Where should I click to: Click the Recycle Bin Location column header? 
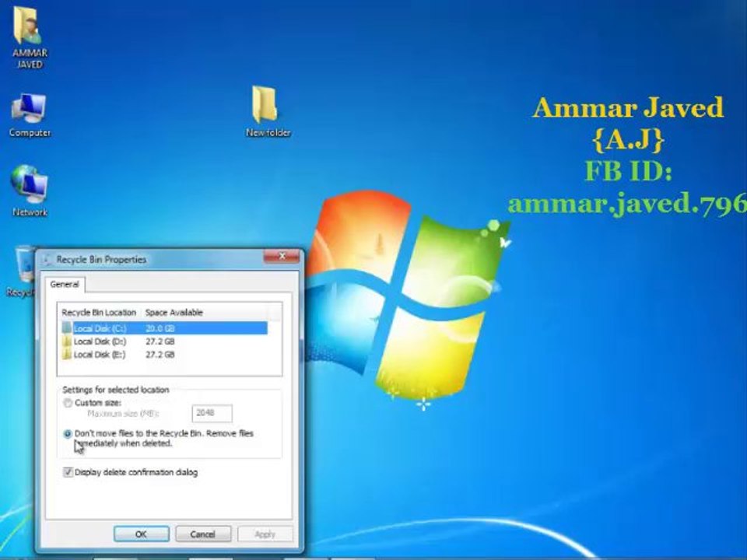coord(99,313)
